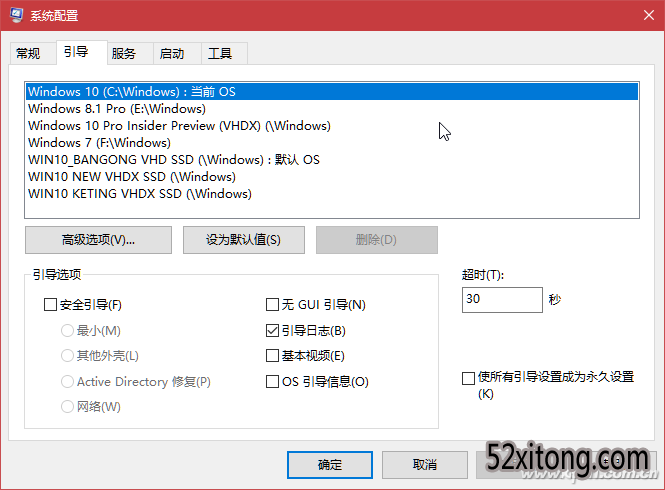
Task: Select the 最小(M) radio option
Action: click(67, 330)
